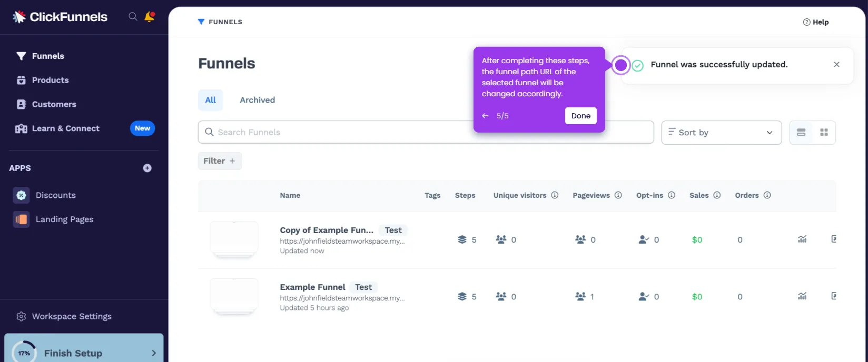The height and width of the screenshot is (362, 868).
Task: Switch to the Archived tab
Action: [x=257, y=100]
